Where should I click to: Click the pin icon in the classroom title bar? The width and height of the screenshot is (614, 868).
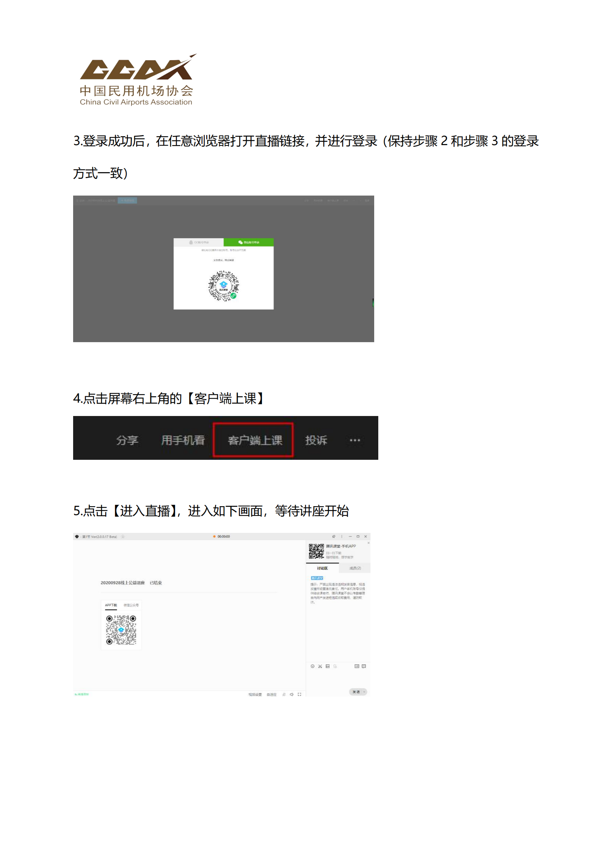click(x=333, y=537)
